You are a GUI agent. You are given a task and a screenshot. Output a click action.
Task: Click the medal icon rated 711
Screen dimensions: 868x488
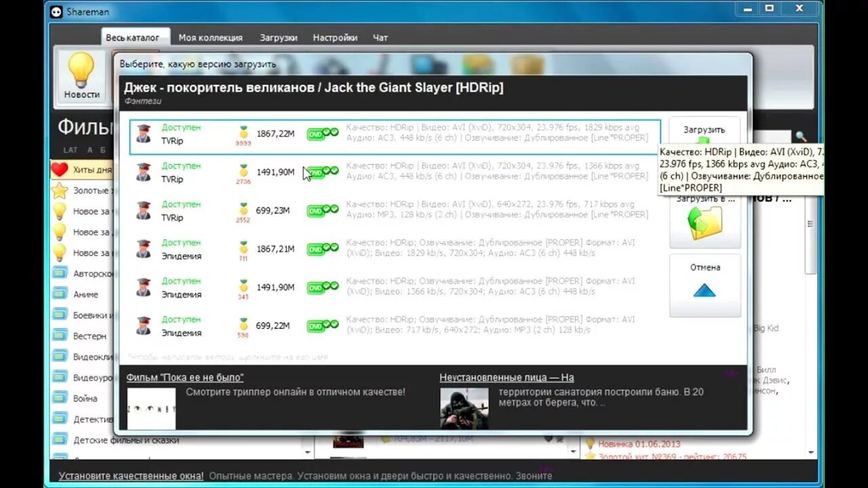click(x=243, y=247)
